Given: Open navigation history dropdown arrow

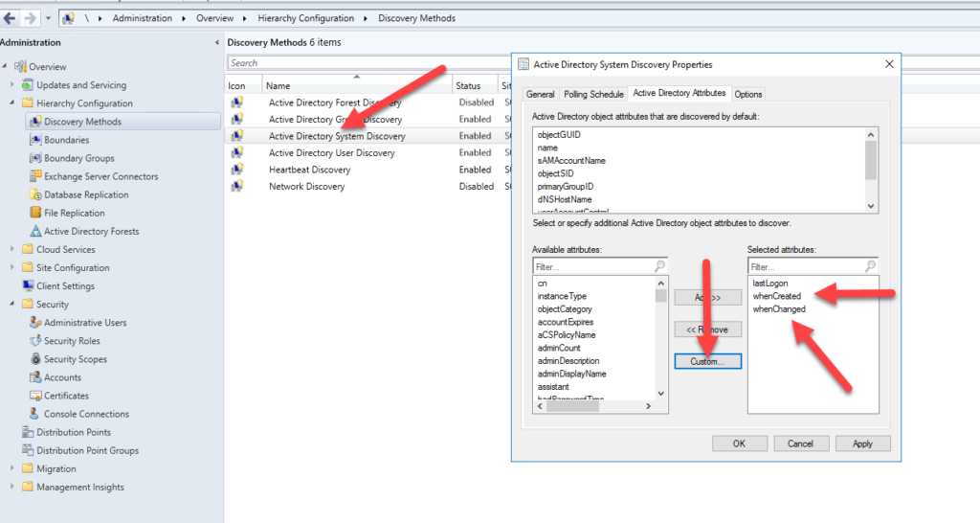Looking at the screenshot, I should coord(48,19).
